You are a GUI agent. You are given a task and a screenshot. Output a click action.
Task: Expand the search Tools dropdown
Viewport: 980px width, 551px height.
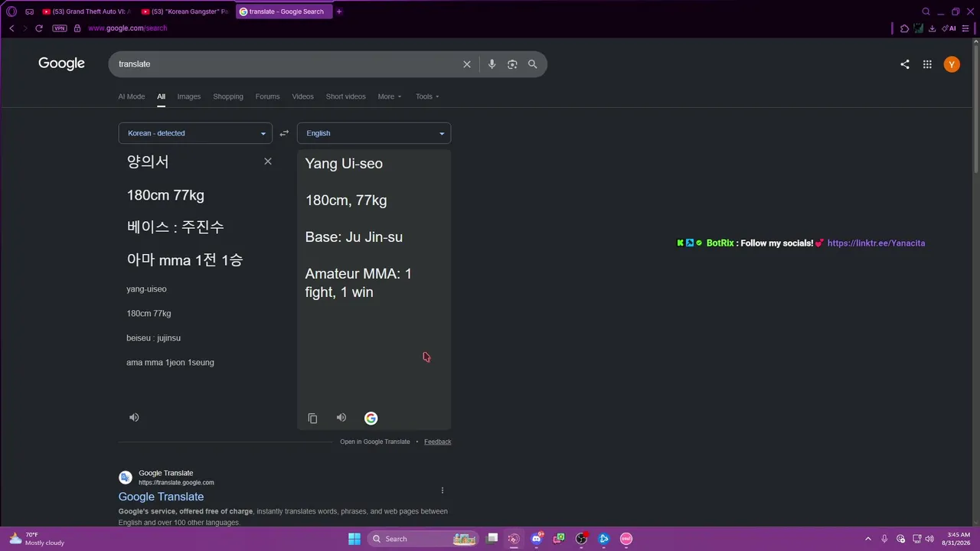[427, 96]
